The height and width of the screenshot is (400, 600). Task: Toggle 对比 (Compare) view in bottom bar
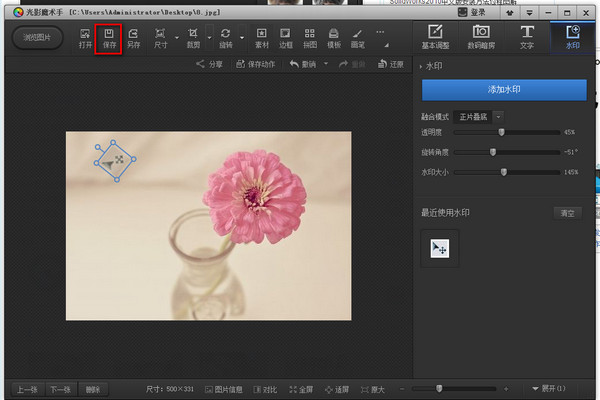[x=265, y=388]
